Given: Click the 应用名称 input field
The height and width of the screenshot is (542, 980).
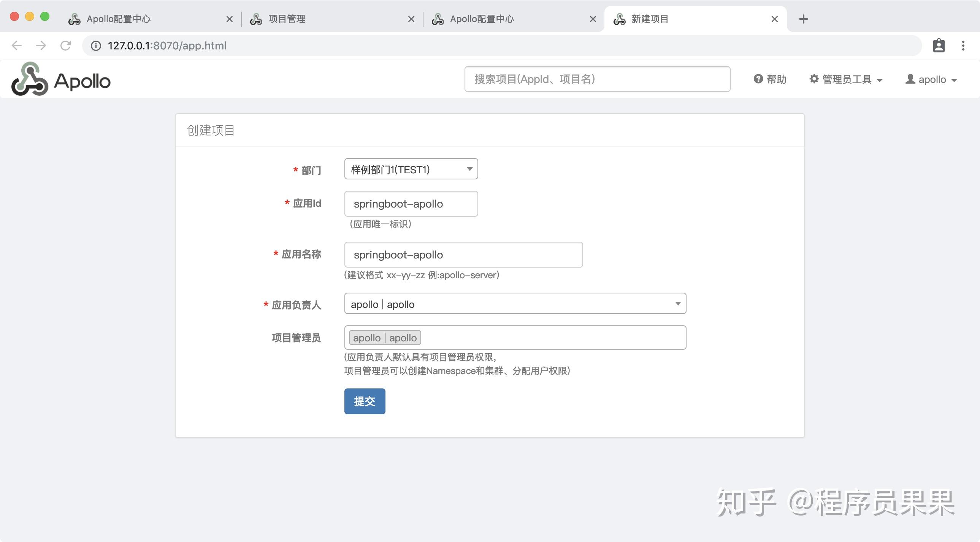Looking at the screenshot, I should coord(463,254).
